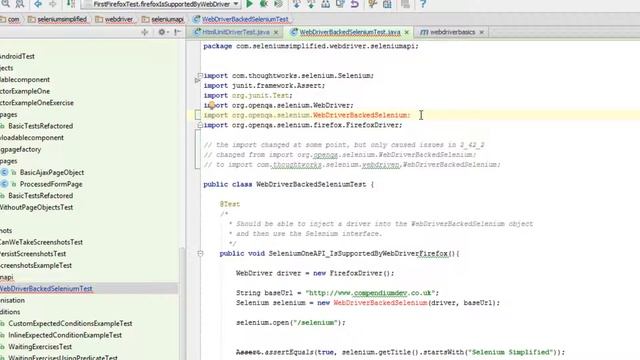
Task: Click class icon beside ProcessedFormPage
Action: pyautogui.click(x=4, y=184)
